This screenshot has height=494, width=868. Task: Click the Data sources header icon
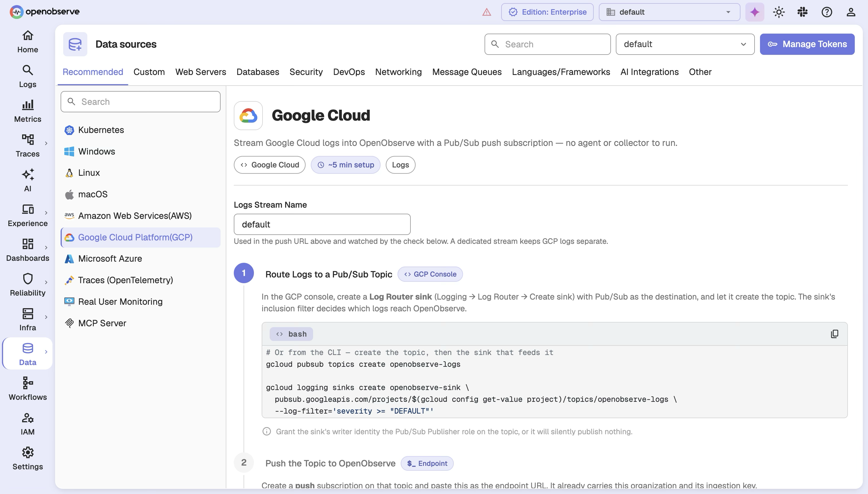75,44
